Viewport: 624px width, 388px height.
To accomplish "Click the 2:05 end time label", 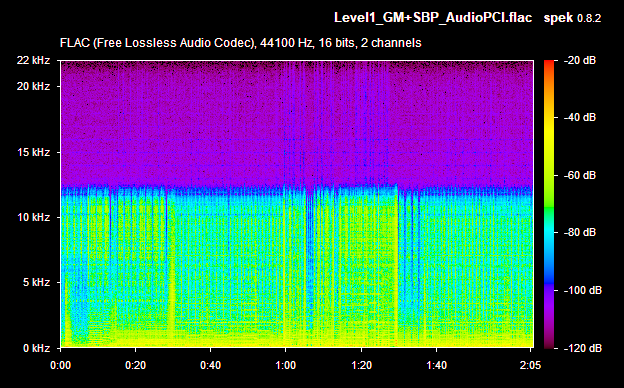I will point(530,365).
